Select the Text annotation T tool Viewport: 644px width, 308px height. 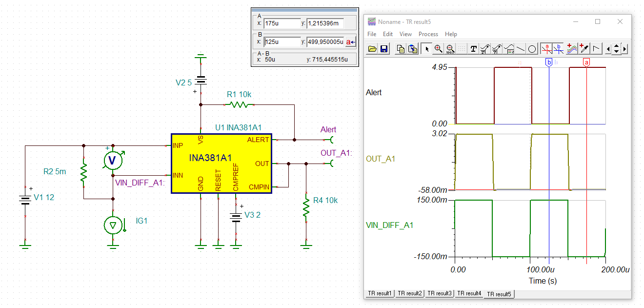click(473, 49)
